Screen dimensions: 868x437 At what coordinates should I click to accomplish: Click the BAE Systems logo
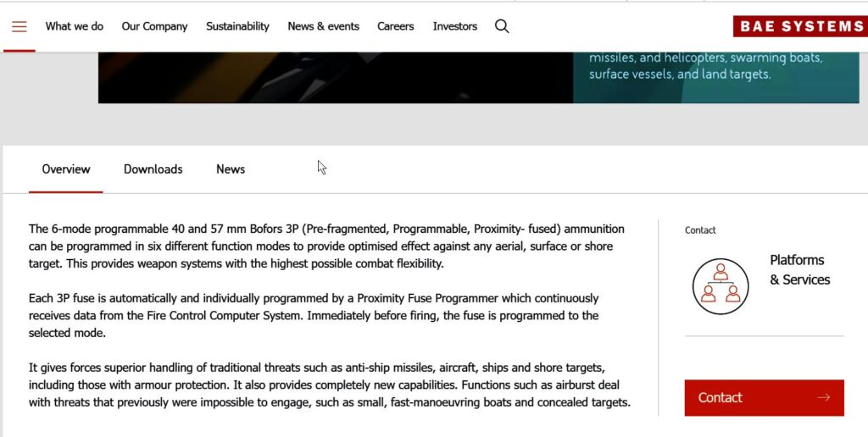click(x=799, y=26)
